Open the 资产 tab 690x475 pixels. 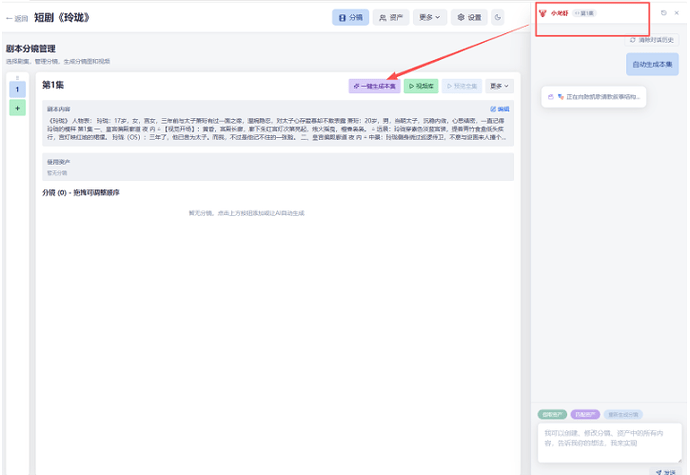click(x=391, y=17)
